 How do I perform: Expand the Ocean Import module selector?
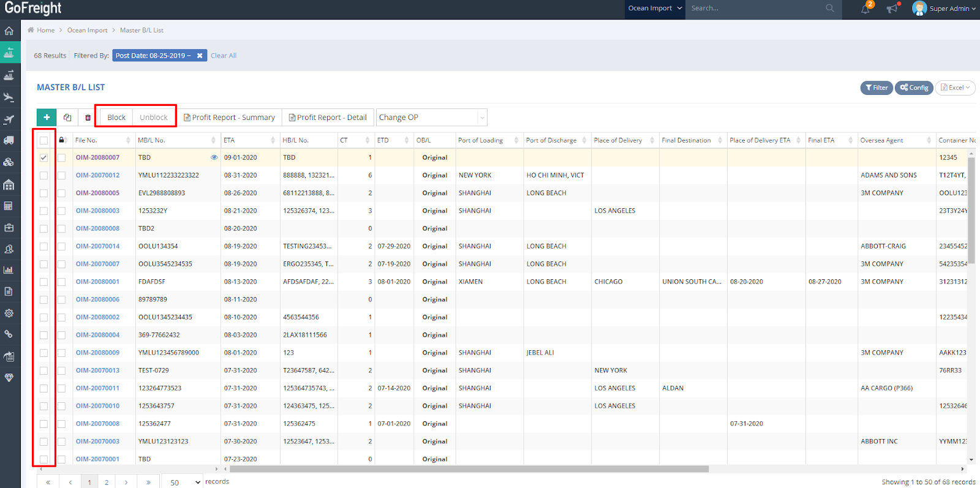pos(654,9)
